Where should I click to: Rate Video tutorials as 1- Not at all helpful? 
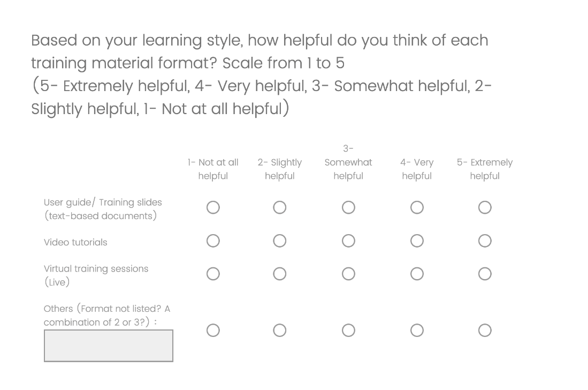click(213, 241)
